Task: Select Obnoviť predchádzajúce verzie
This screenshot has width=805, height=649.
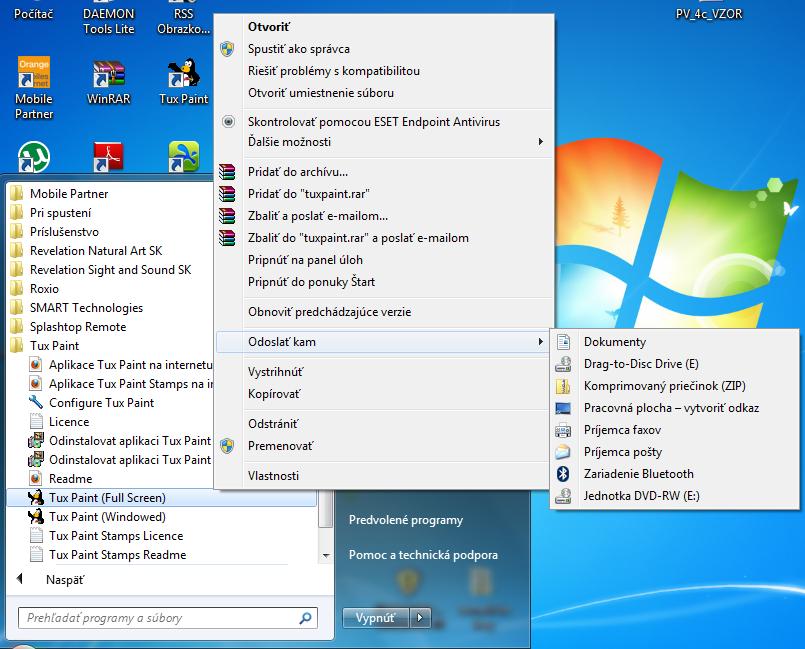Action: click(x=384, y=312)
